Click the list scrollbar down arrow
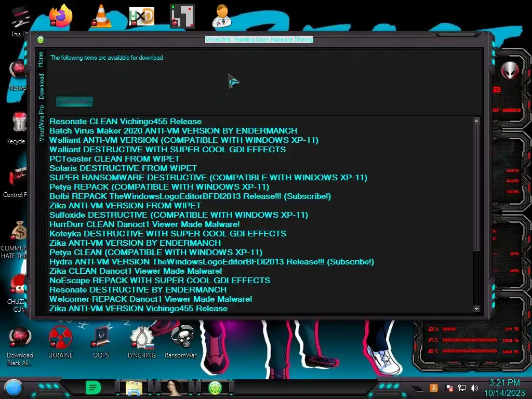This screenshot has height=399, width=532. pos(477,309)
